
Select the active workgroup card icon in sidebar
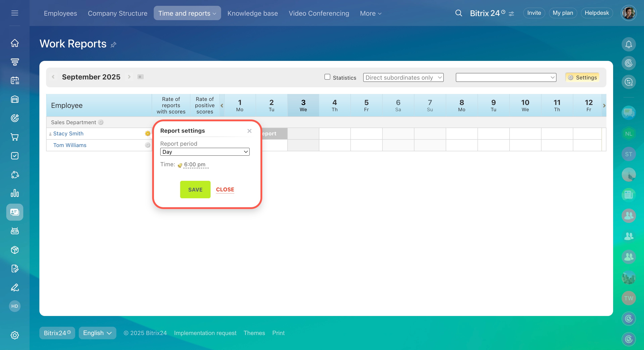coord(15,212)
